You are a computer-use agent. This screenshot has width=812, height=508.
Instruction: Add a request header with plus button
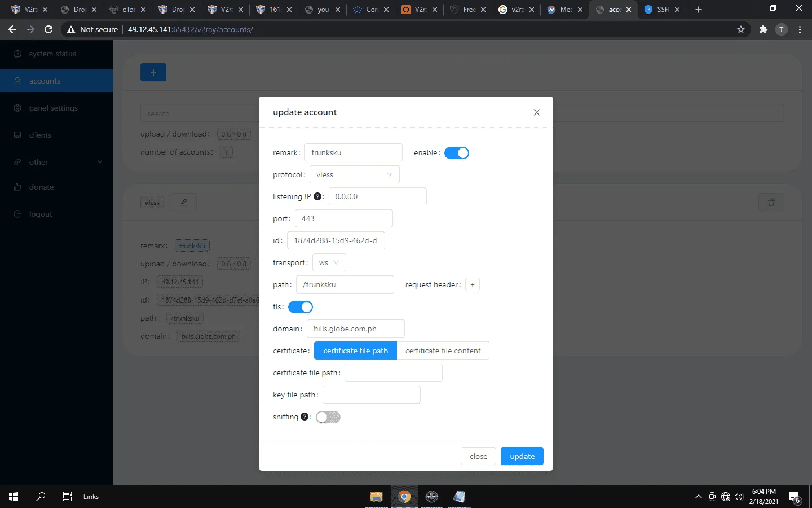473,284
